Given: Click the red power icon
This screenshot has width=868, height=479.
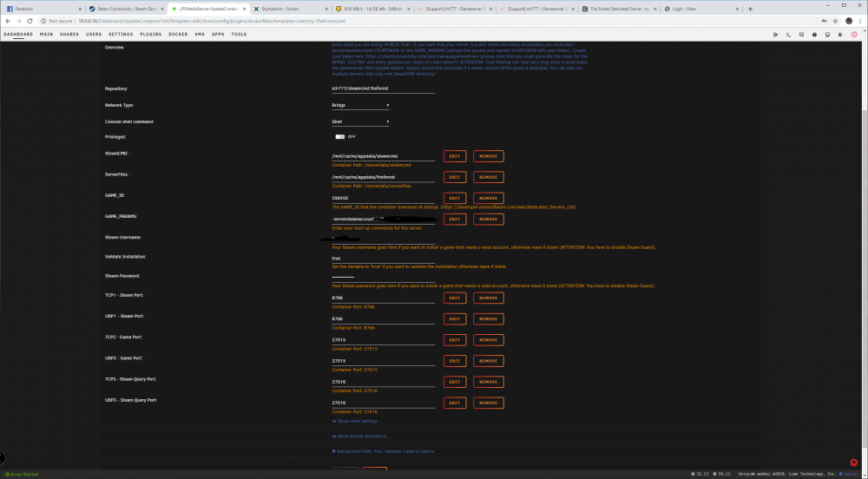Looking at the screenshot, I should (854, 35).
